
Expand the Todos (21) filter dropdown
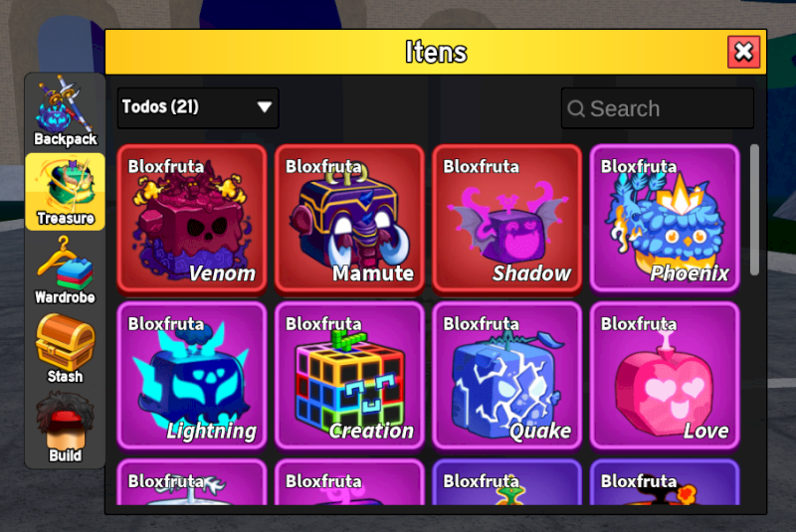(198, 107)
